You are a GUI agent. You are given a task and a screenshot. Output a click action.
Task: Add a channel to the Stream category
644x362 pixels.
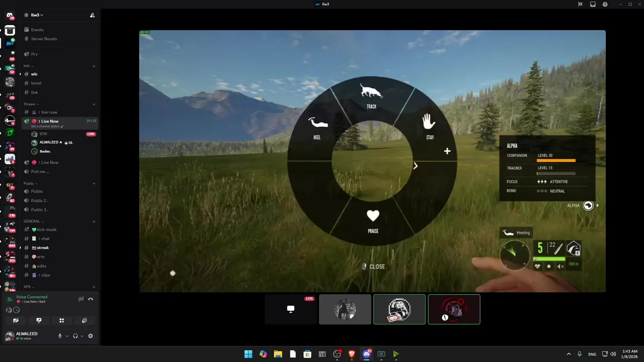point(94,104)
